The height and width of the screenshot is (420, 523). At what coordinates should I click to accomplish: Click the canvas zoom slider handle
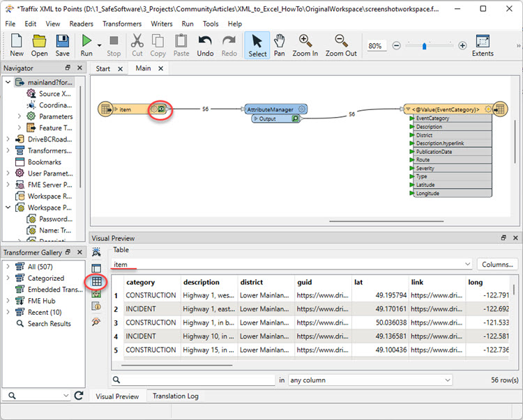[424, 46]
